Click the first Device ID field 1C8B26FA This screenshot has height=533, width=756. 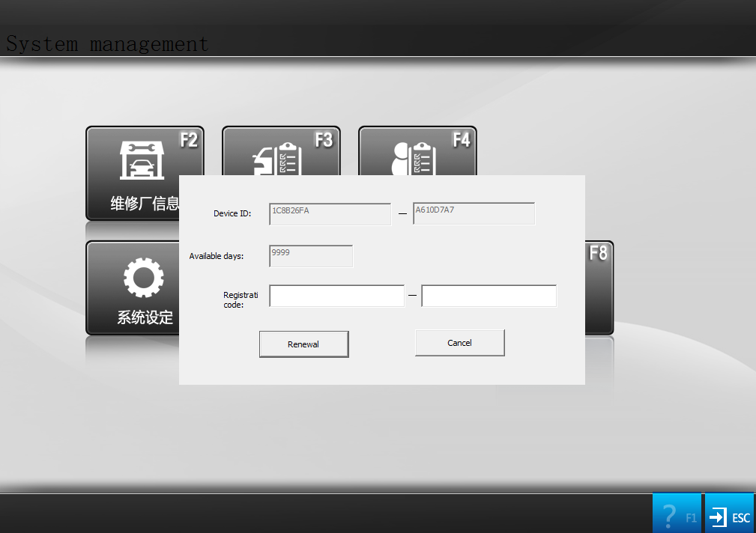[330, 214]
